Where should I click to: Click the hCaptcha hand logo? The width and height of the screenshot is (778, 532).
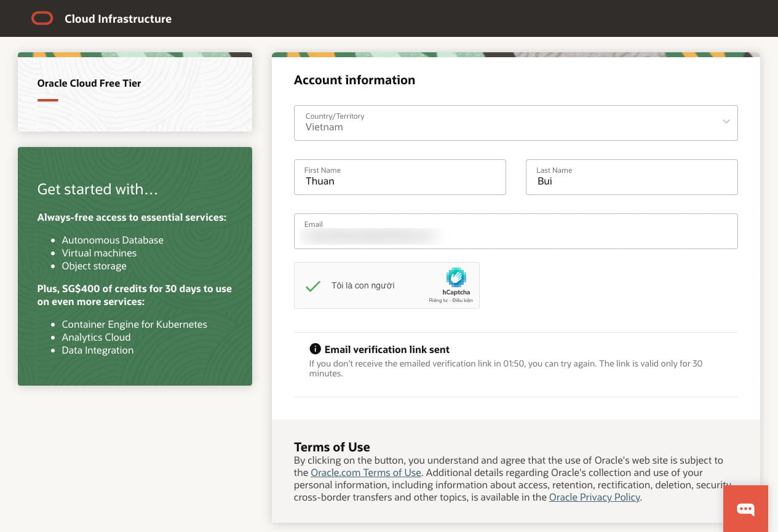click(456, 277)
